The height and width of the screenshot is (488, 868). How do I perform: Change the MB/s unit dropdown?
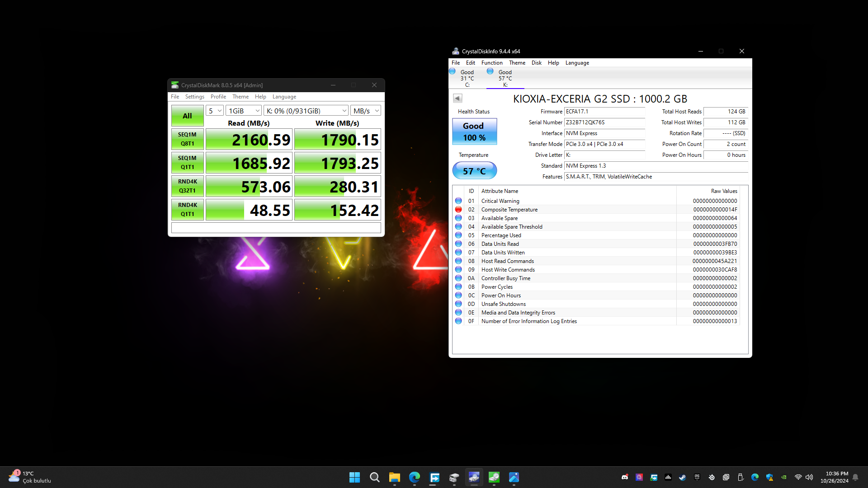(x=365, y=111)
